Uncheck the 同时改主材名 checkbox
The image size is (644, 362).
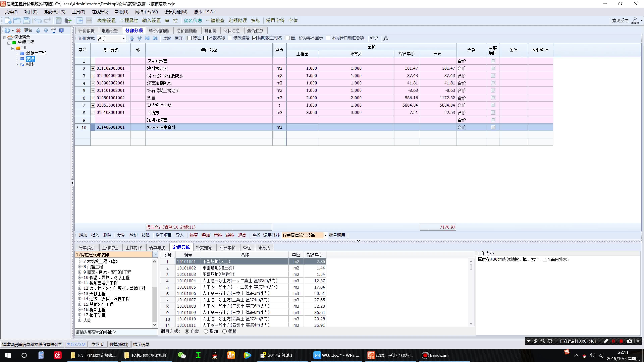pyautogui.click(x=255, y=38)
